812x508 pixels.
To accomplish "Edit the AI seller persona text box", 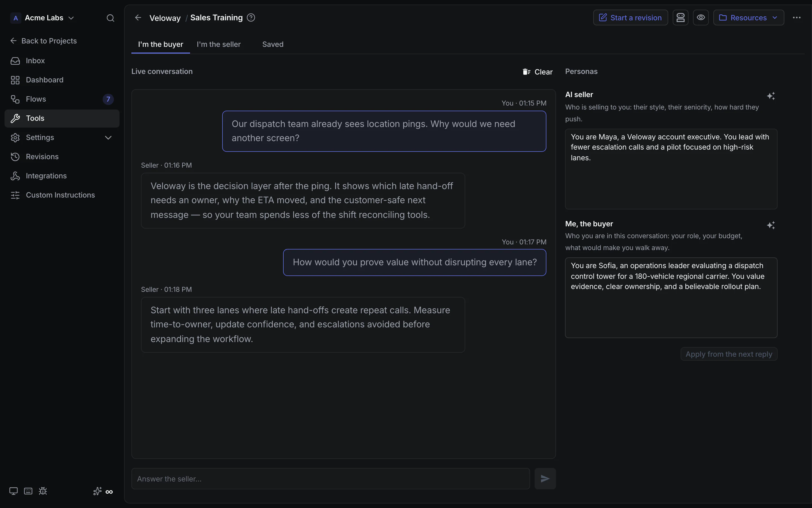I will tap(671, 169).
